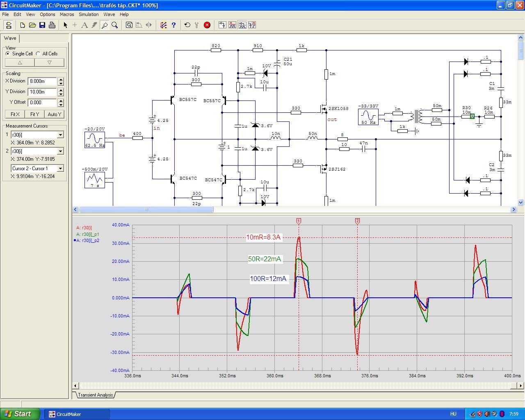Screen dimensions: 525x420
Task: Click the print icon in toolbar
Action: (x=52, y=25)
